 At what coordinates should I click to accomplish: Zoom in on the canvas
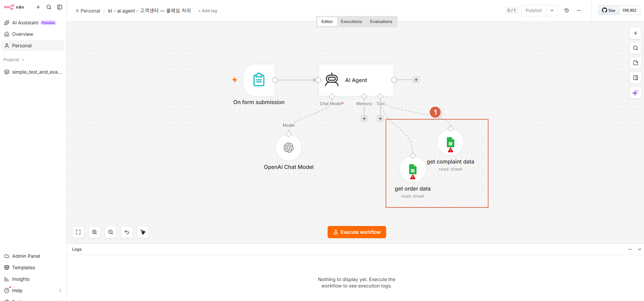94,232
